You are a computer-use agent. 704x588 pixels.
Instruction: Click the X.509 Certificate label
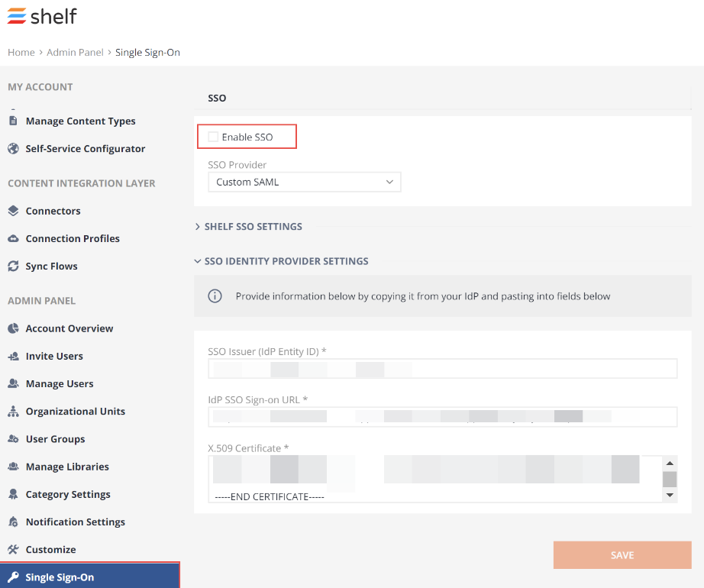click(248, 448)
